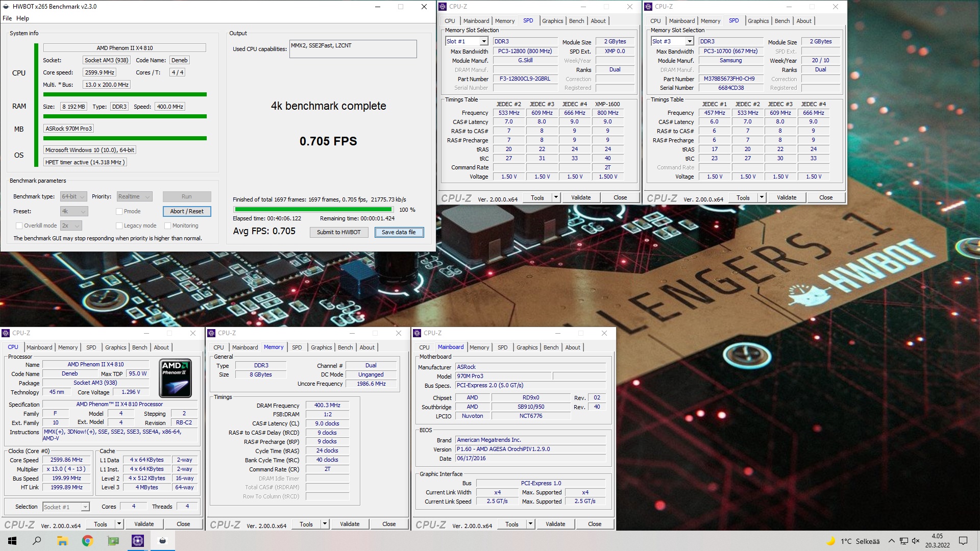
Task: Open the Overkill 2x multiplier dropdown
Action: (71, 226)
